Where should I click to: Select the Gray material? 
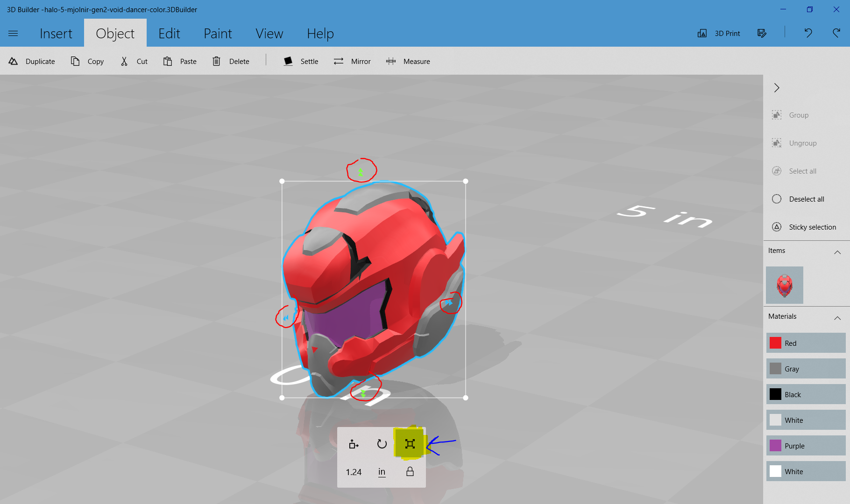[x=806, y=369]
